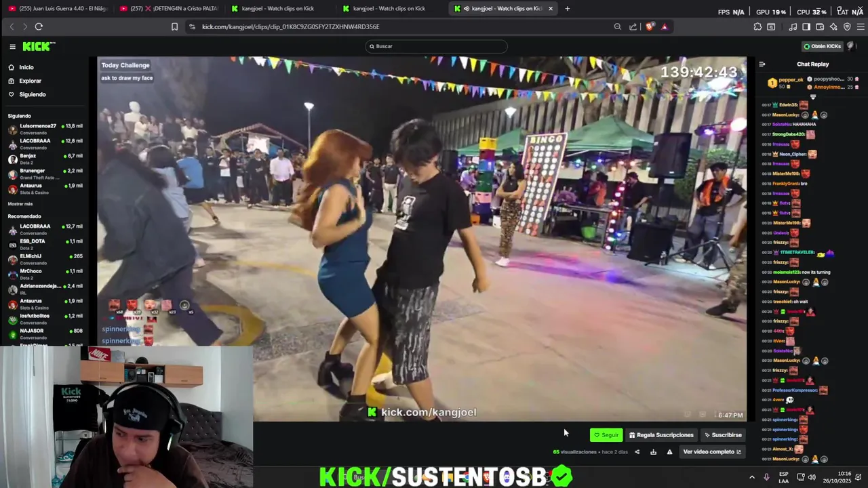The image size is (868, 488).
Task: Open the Kick hamburger sidebar menu
Action: (12, 46)
